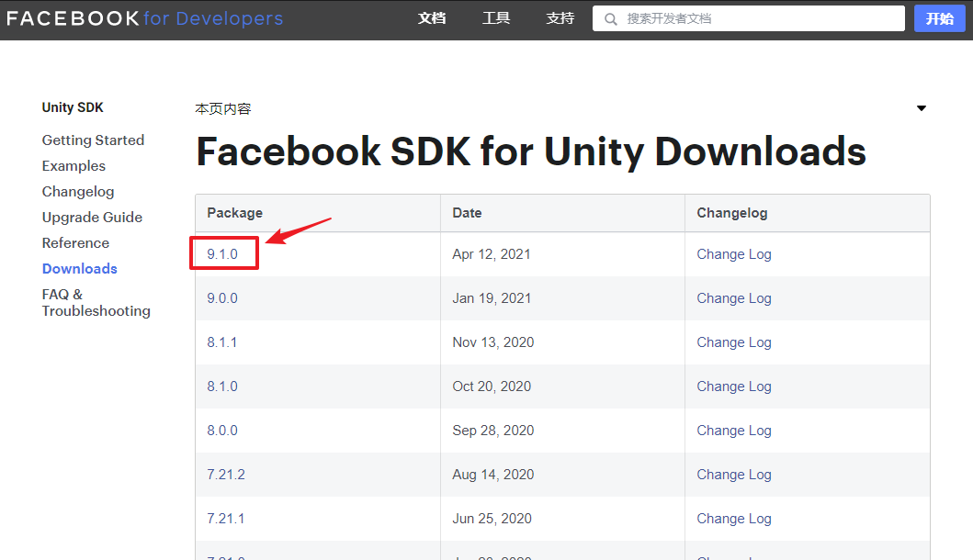Image resolution: width=973 pixels, height=560 pixels.
Task: Open Change Log for Aug 14, 2020
Action: click(x=734, y=475)
